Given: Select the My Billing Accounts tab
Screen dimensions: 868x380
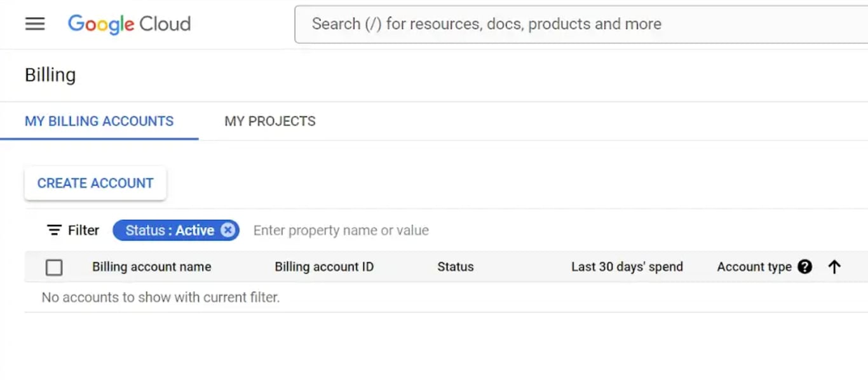Looking at the screenshot, I should point(99,121).
